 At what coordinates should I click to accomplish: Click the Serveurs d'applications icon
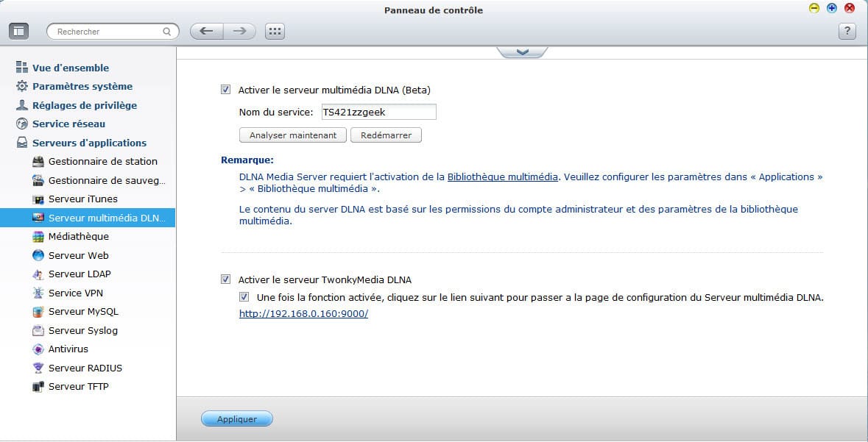point(22,143)
